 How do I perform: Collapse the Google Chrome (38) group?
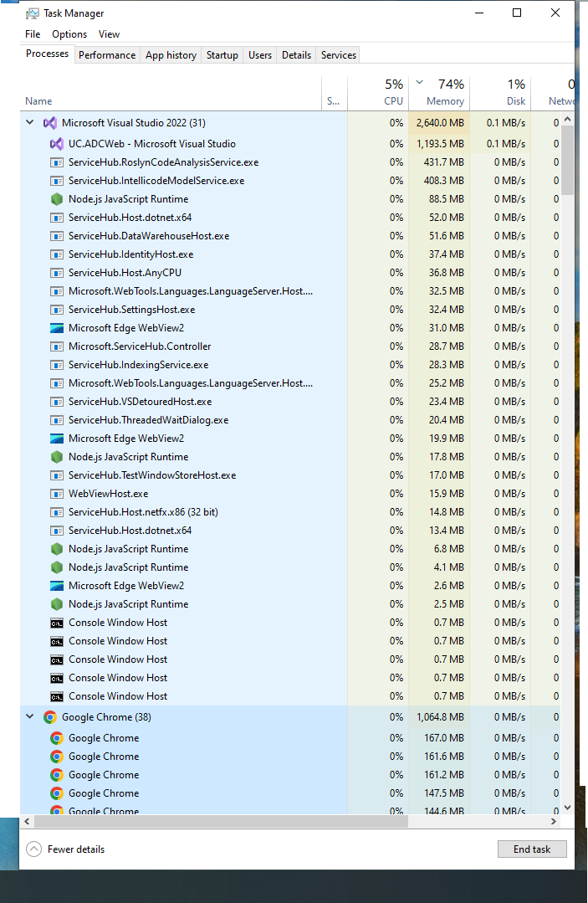(30, 717)
